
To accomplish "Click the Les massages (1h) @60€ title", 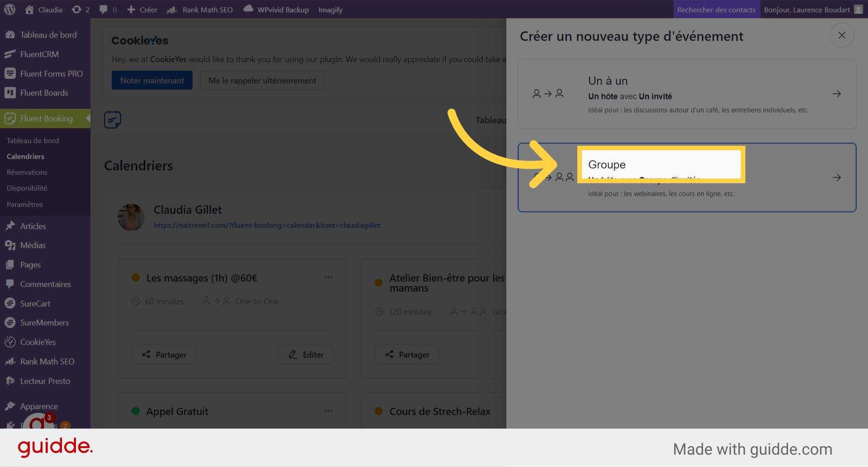I will point(202,278).
